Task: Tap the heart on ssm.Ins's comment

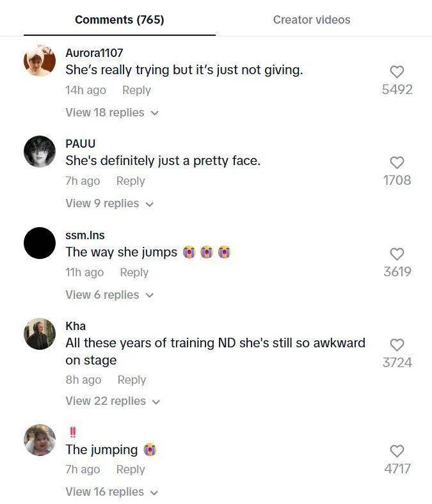Action: (x=397, y=255)
